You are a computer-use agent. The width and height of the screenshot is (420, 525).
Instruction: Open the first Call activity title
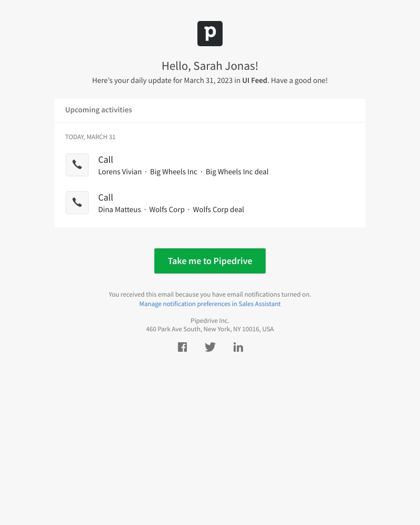coord(106,160)
